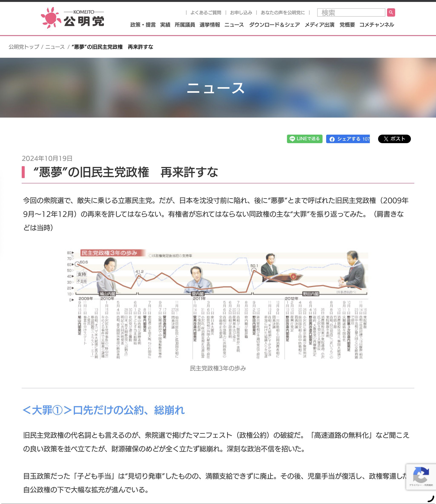Select ニュース in the main navigation
The image size is (436, 504).
(234, 25)
